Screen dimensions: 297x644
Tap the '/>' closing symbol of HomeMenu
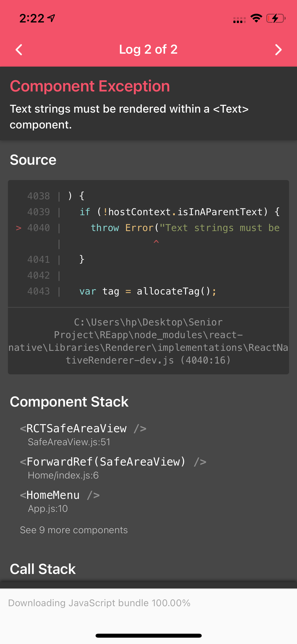pos(94,494)
